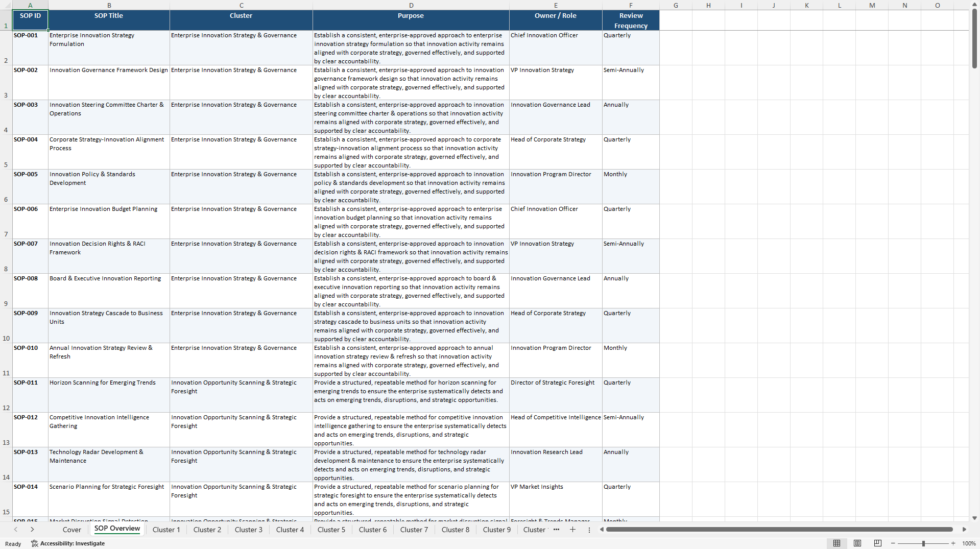The height and width of the screenshot is (549, 980).
Task: Select 'Innovation Research Lead' owner cell
Action: pyautogui.click(x=556, y=464)
